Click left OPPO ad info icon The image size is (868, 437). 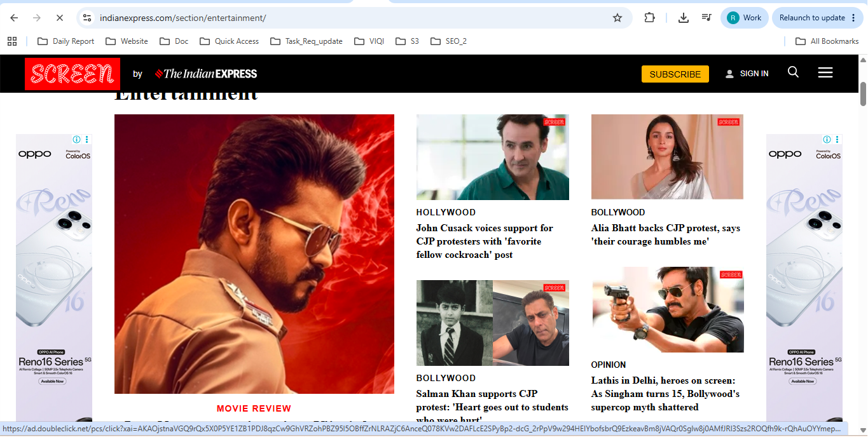tap(76, 139)
